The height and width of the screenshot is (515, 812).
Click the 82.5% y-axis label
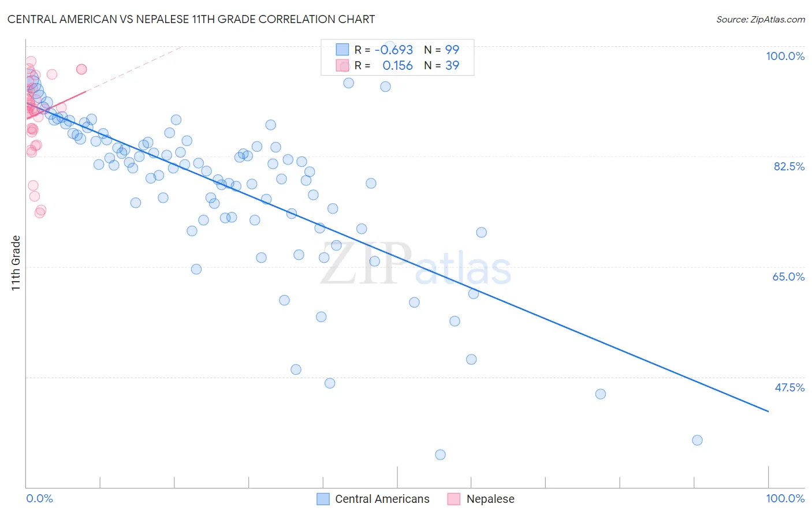tap(789, 166)
